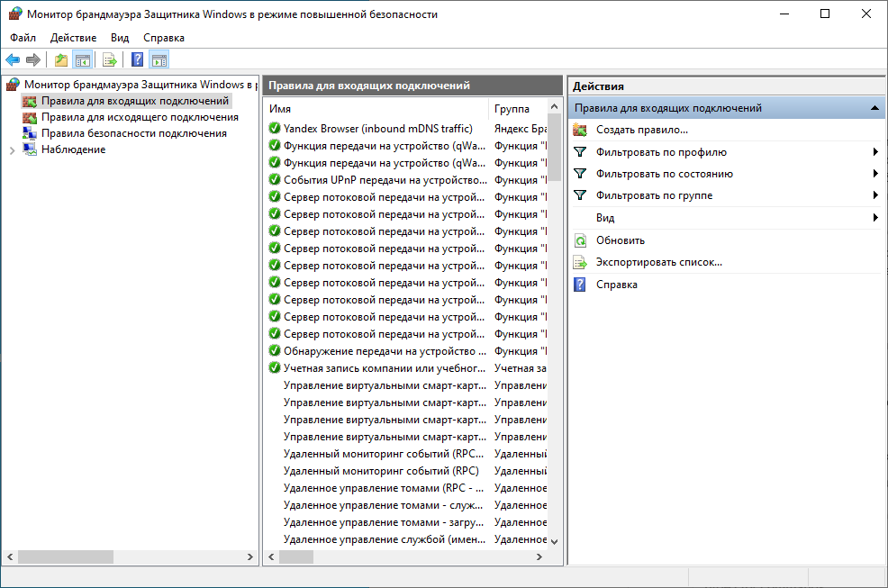Click the Export list toolbar icon

point(110,59)
